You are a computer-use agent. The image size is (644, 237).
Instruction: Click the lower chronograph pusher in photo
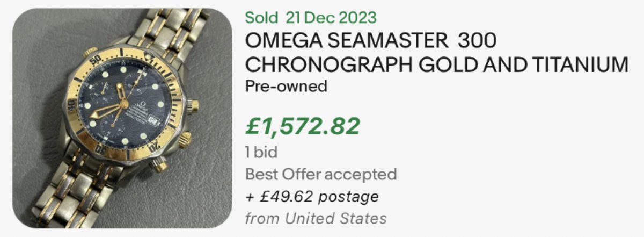pyautogui.click(x=159, y=164)
